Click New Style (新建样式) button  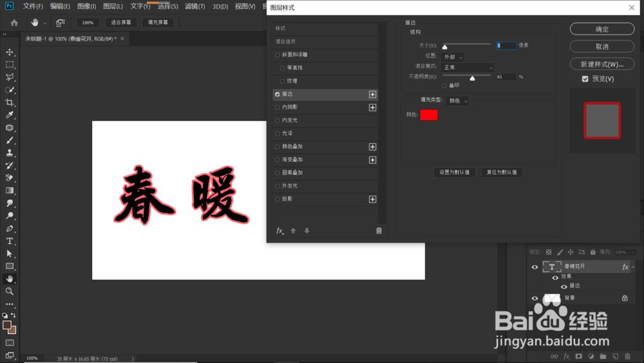(602, 64)
